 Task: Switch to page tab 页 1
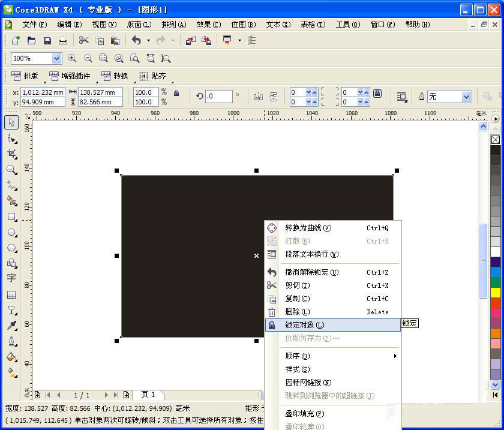click(148, 395)
